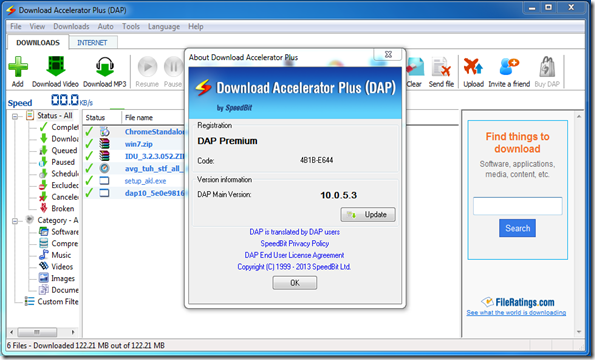This screenshot has height=360, width=595.
Task: Click the green Add download icon
Action: pos(18,67)
